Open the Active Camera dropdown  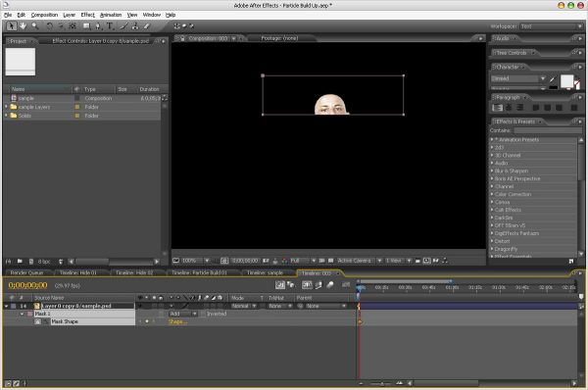point(360,261)
